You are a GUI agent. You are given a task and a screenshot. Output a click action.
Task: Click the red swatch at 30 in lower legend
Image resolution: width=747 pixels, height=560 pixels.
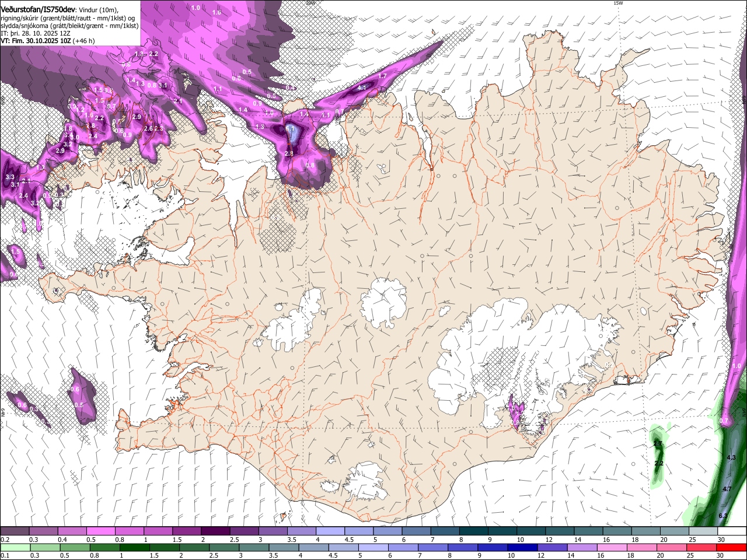pos(731,547)
